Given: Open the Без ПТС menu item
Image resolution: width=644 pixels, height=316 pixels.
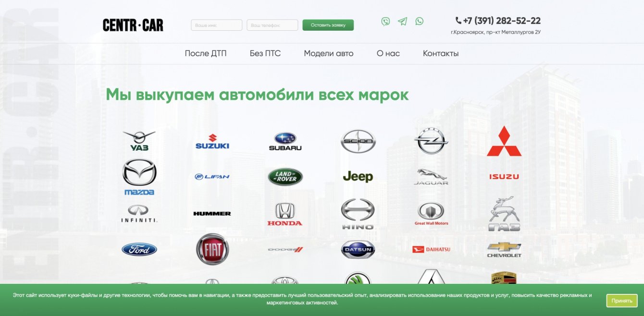Looking at the screenshot, I should click(x=265, y=53).
